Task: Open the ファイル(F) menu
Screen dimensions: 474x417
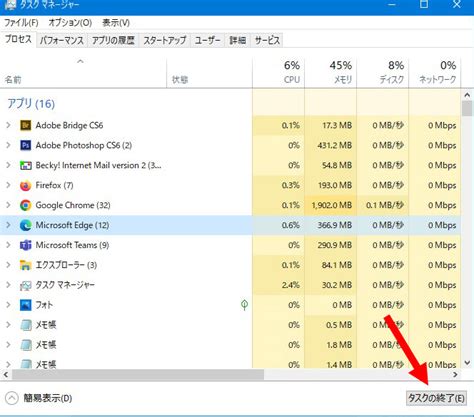Action: coord(21,23)
